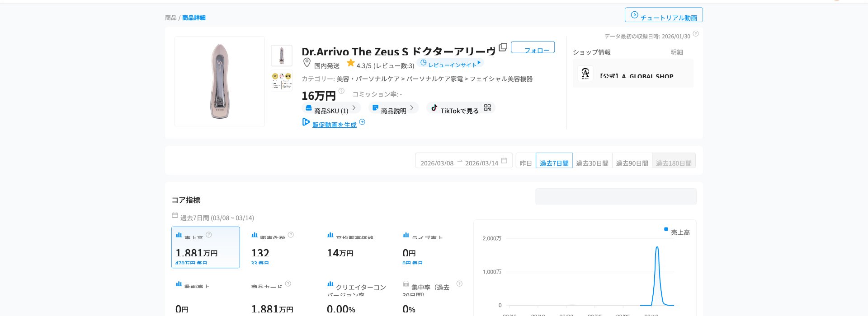Select the second product thumbnail image
Image resolution: width=868 pixels, height=316 pixels.
[282, 80]
